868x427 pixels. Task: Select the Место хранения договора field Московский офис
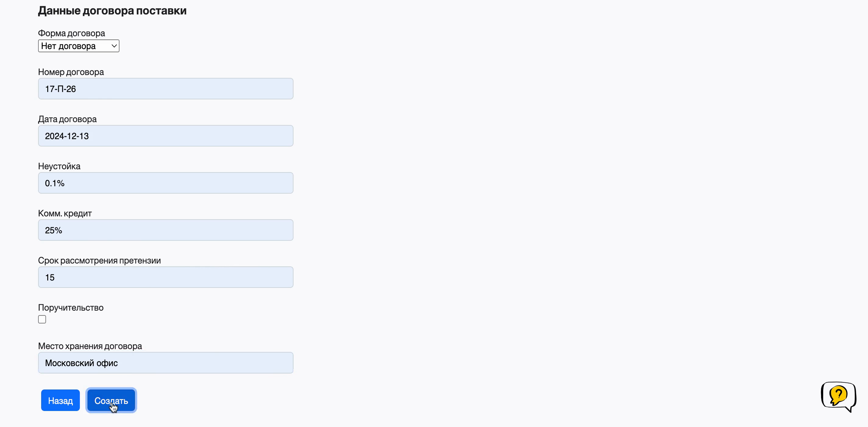click(166, 363)
